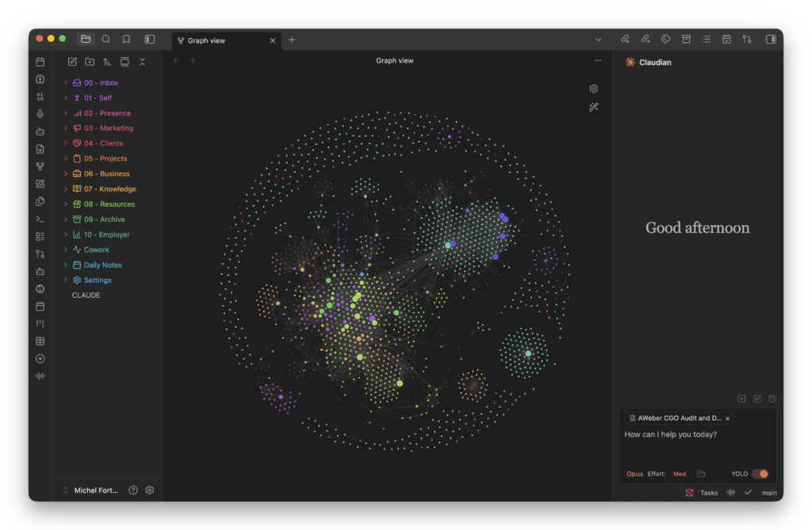Screen dimensions: 812x530
Task: Open the microphone recorder ribbon icon
Action: (40, 114)
